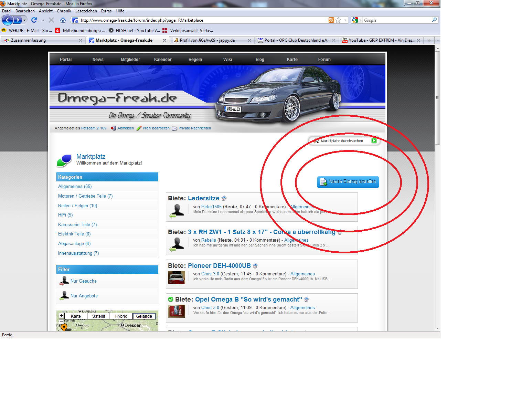Bookmark this page with the star icon
The height and width of the screenshot is (400, 532).
pyautogui.click(x=338, y=20)
